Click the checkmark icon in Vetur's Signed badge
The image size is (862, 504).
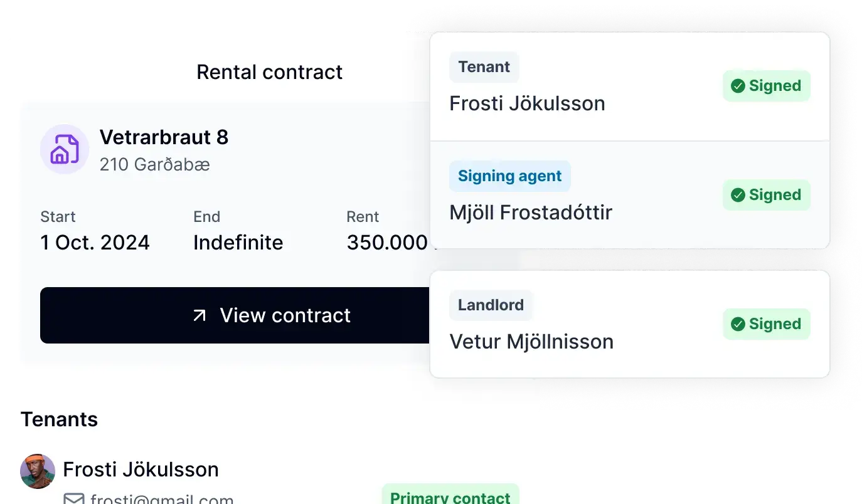tap(738, 324)
